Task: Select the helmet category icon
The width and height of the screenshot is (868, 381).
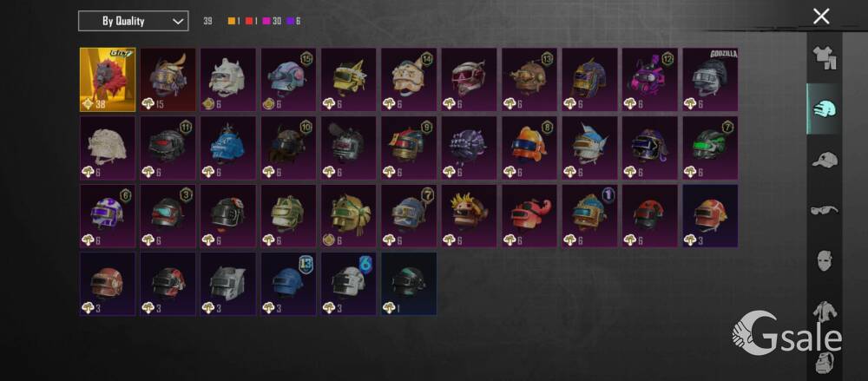Action: tap(825, 109)
